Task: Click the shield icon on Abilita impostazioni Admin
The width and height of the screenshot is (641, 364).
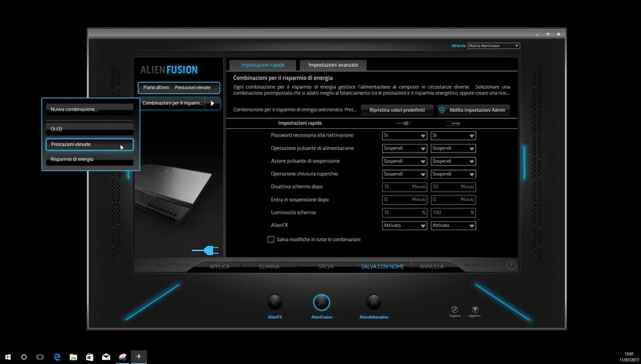Action: [x=442, y=110]
